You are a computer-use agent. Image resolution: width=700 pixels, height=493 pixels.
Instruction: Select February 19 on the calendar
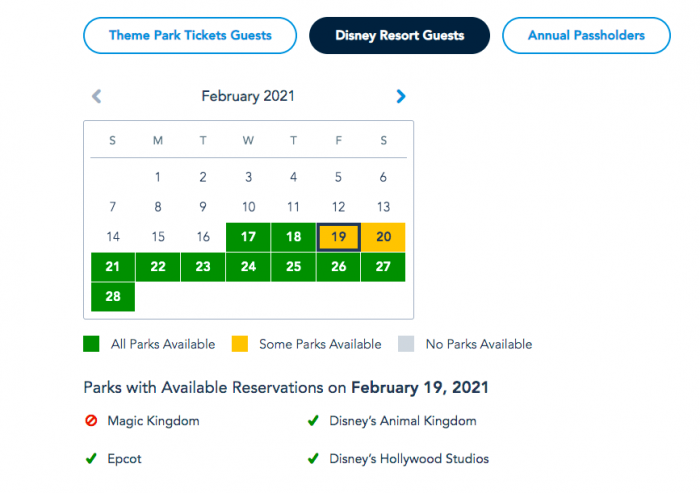point(338,237)
